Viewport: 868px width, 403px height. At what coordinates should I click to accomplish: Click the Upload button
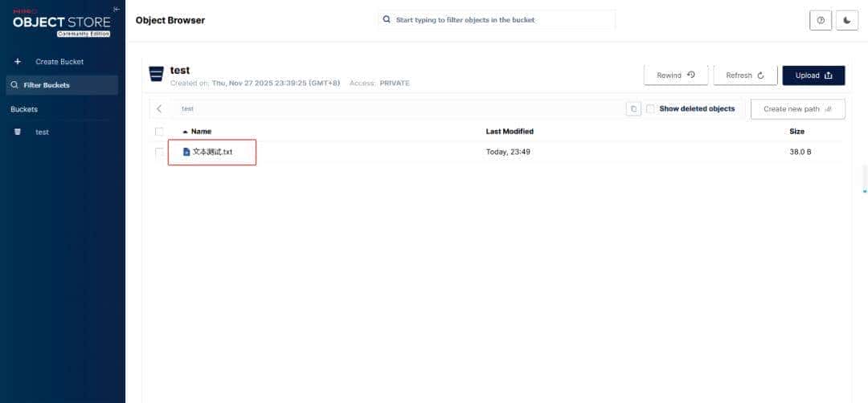813,75
